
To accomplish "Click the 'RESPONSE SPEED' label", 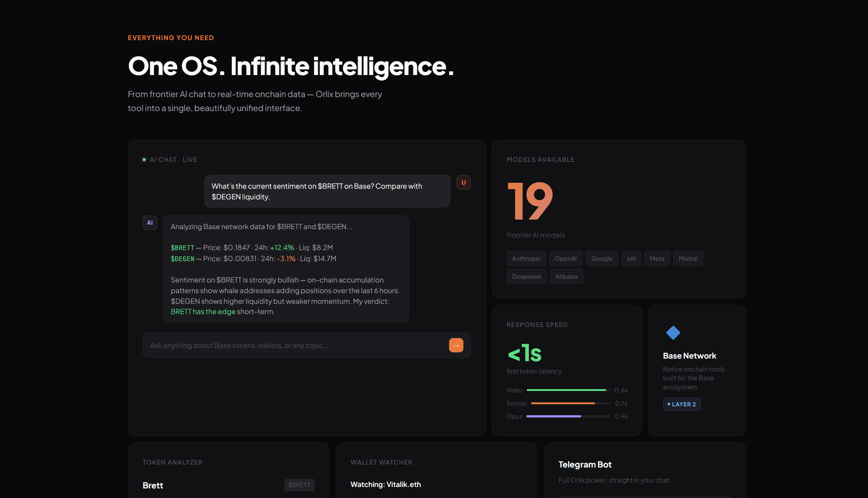I will point(537,325).
